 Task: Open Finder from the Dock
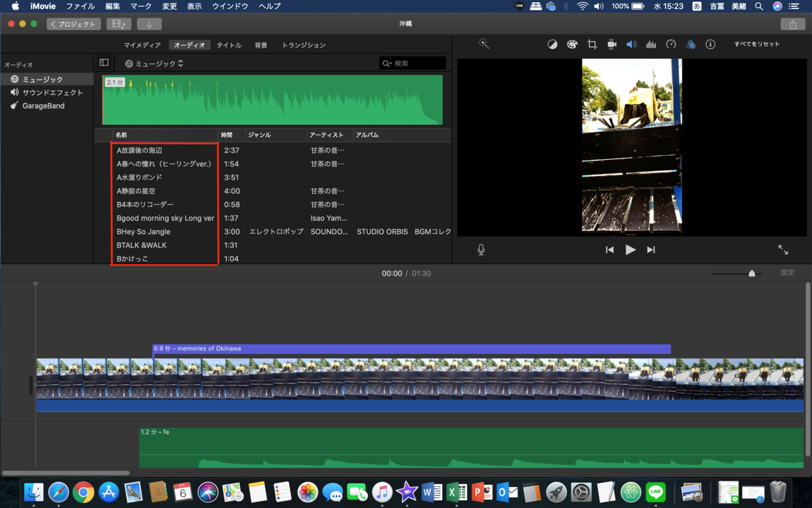(x=34, y=491)
